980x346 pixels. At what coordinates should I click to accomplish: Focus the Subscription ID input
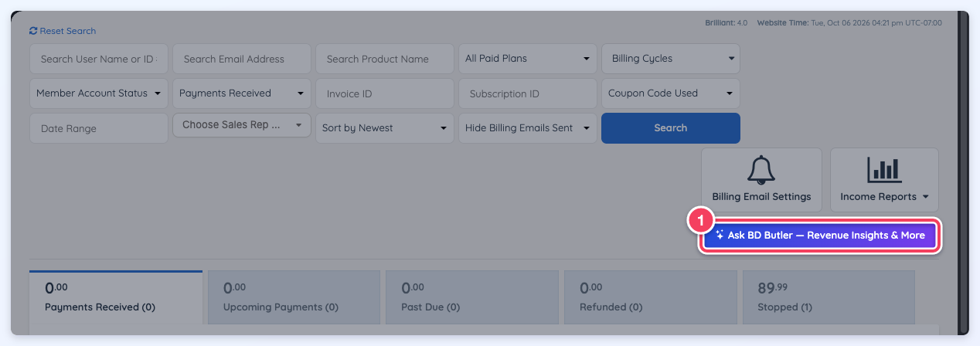(x=528, y=93)
